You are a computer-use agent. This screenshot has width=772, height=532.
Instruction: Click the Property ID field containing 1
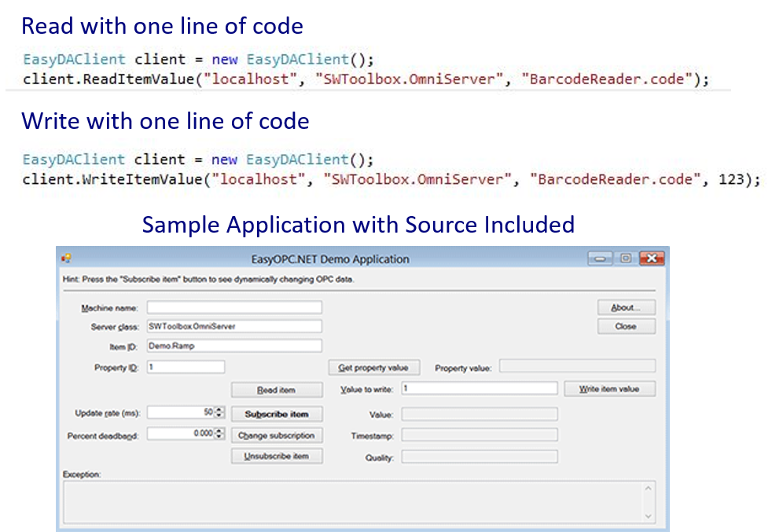185,365
